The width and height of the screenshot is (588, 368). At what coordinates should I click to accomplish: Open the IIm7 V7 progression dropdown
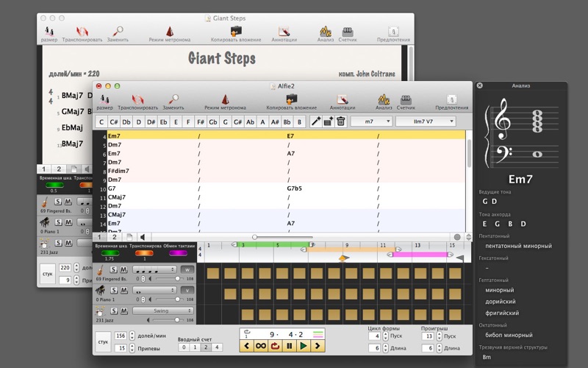click(x=426, y=121)
